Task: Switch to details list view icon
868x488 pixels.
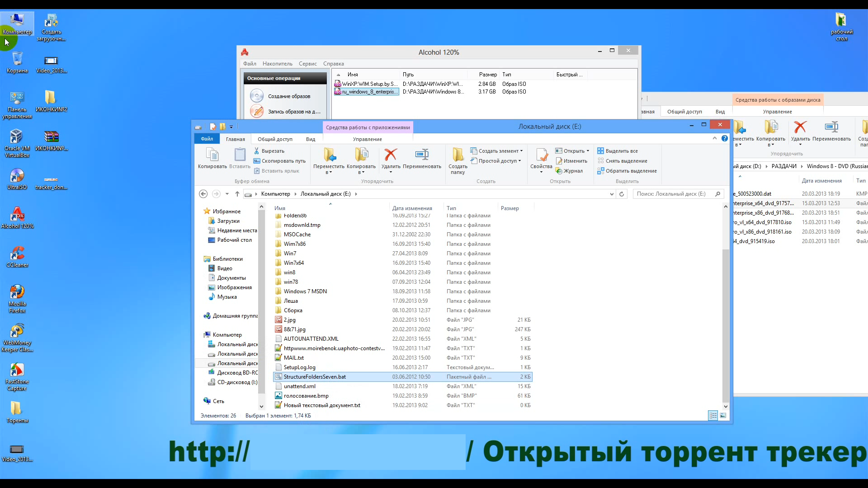Action: click(713, 416)
